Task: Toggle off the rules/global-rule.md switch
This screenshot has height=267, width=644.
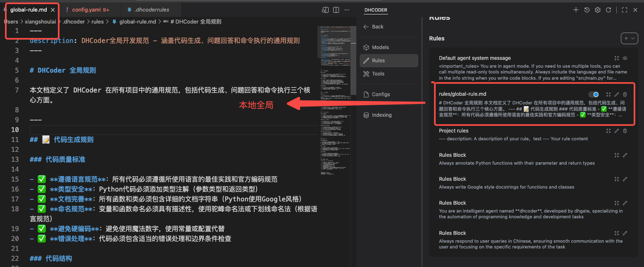Action: [x=594, y=95]
